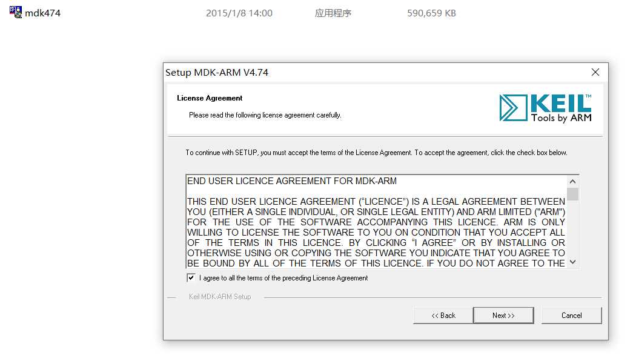Click the 'License Agreement' heading
This screenshot has height=364, width=636.
210,98
